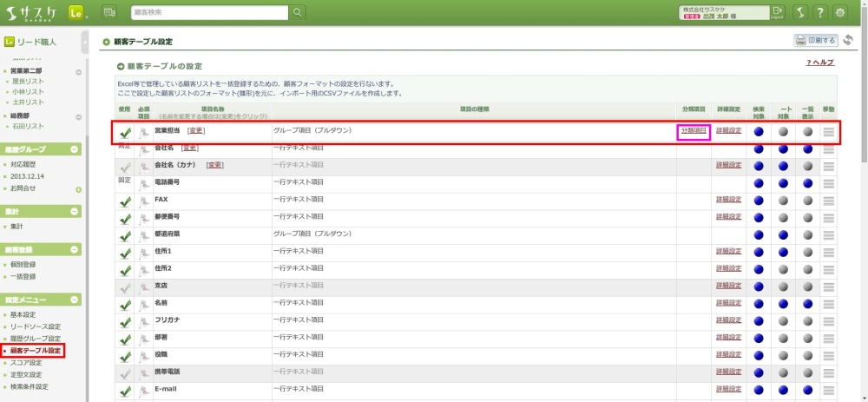The image size is (868, 402).
Task: Click the drag handle icon in 営業担当 row
Action: click(x=828, y=132)
